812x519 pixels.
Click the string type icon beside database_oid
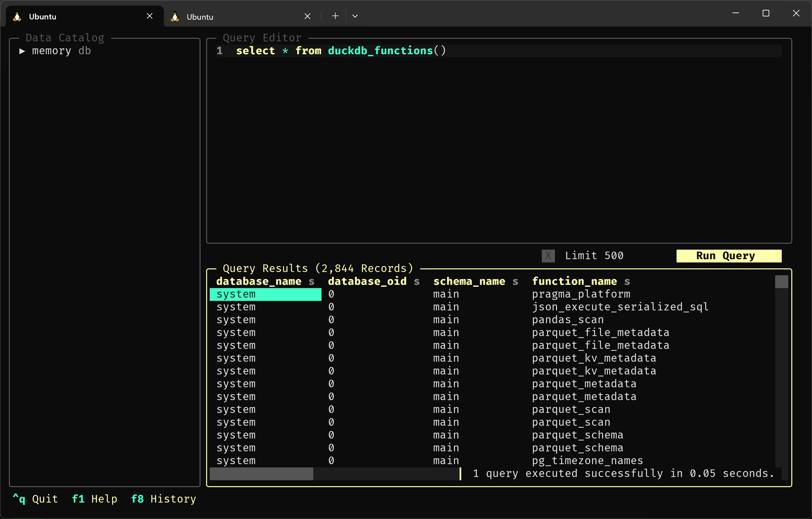(x=417, y=282)
